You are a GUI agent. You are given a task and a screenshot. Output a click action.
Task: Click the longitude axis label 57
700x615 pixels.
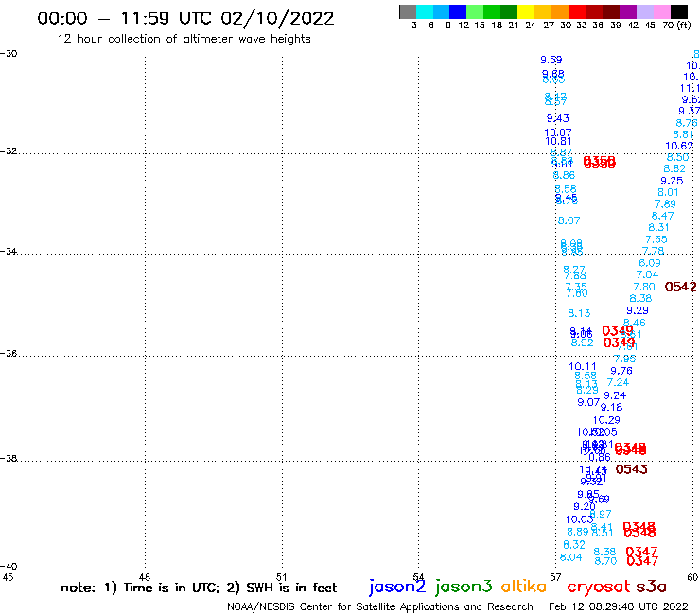[x=555, y=577]
